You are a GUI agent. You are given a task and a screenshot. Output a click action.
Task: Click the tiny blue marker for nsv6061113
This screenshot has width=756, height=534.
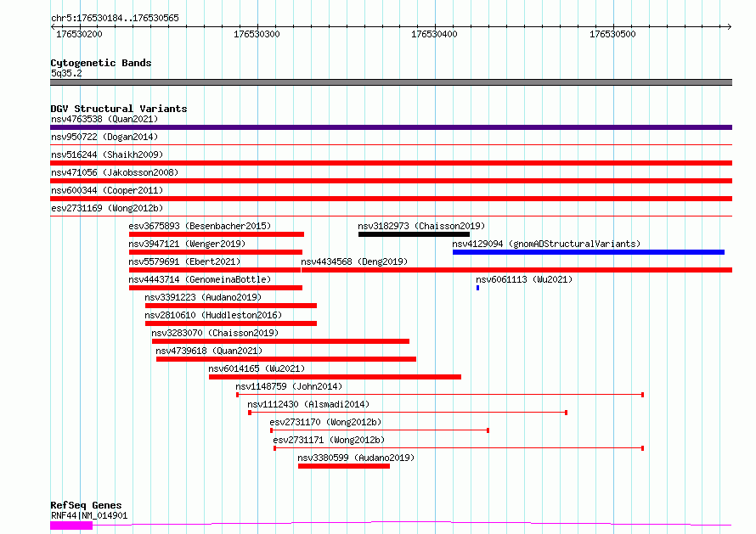[477, 288]
